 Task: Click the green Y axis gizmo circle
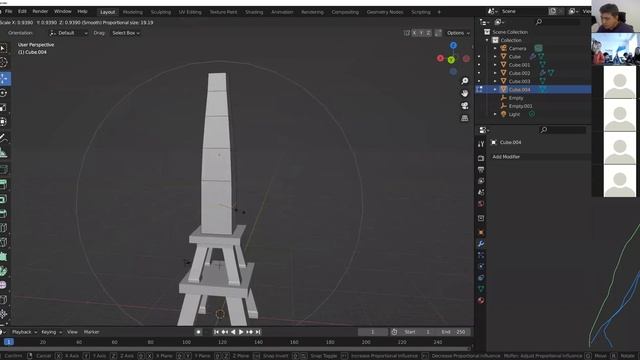[x=451, y=60]
